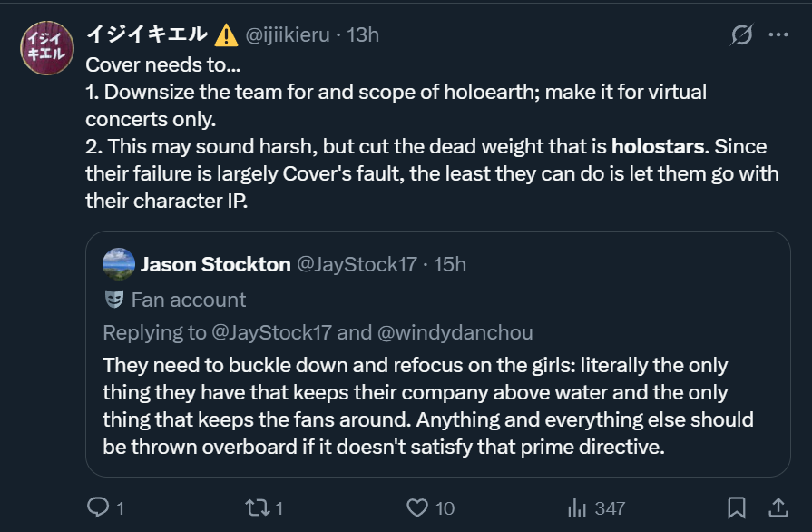The height and width of the screenshot is (532, 812).
Task: Click the bold holostars keyword
Action: [x=658, y=146]
